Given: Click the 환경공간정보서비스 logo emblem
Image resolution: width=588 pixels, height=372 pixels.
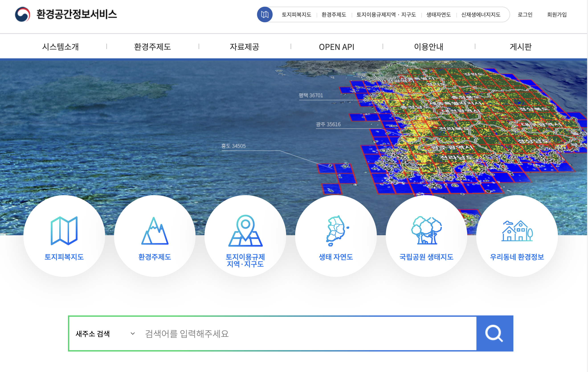Looking at the screenshot, I should 22,14.
